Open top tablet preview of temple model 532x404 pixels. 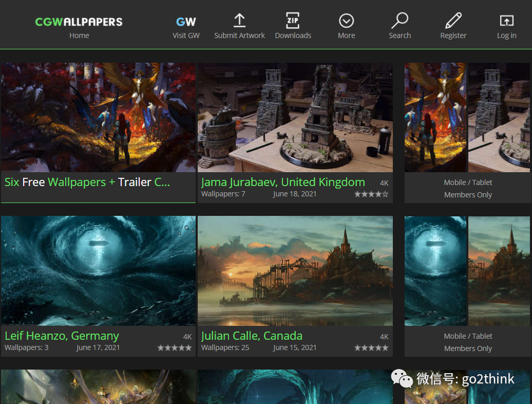pos(499,117)
